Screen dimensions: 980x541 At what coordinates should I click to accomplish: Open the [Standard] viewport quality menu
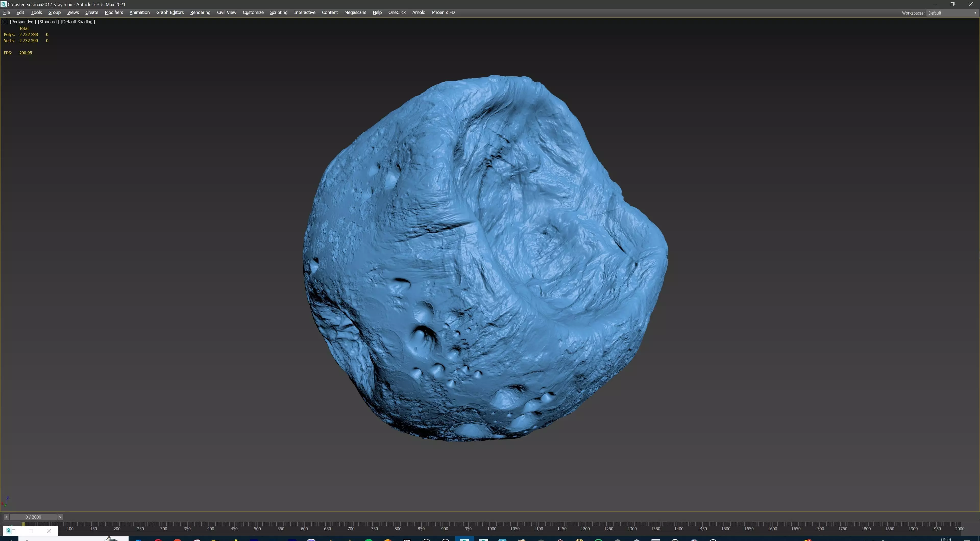(48, 22)
